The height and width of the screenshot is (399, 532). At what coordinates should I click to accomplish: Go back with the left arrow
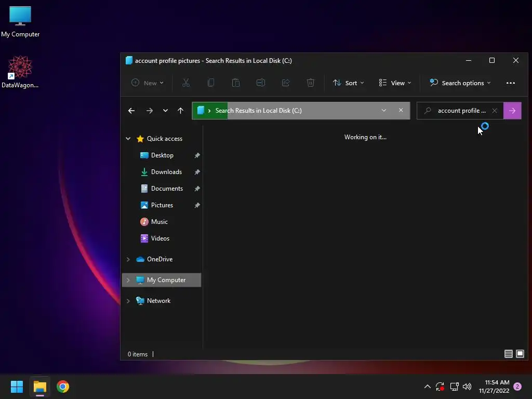131,111
